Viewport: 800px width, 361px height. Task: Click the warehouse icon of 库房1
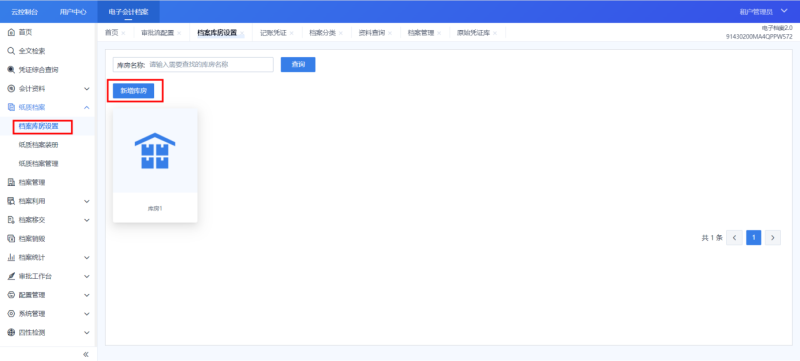pyautogui.click(x=155, y=151)
